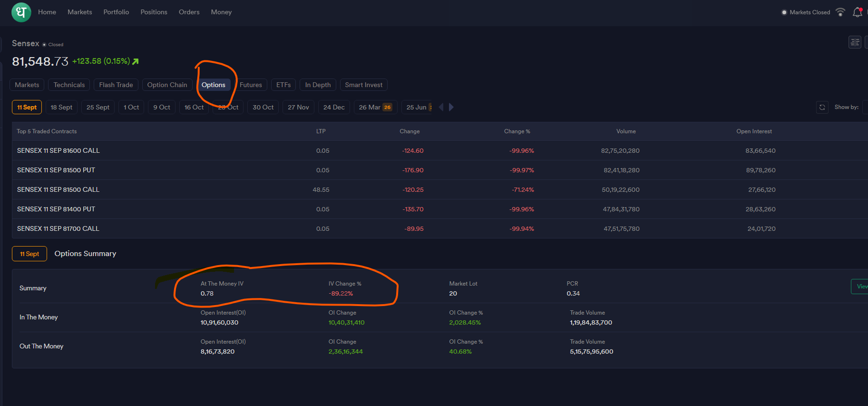This screenshot has height=406, width=868.
Task: Click volume value 82,75,20,280
Action: pyautogui.click(x=620, y=151)
